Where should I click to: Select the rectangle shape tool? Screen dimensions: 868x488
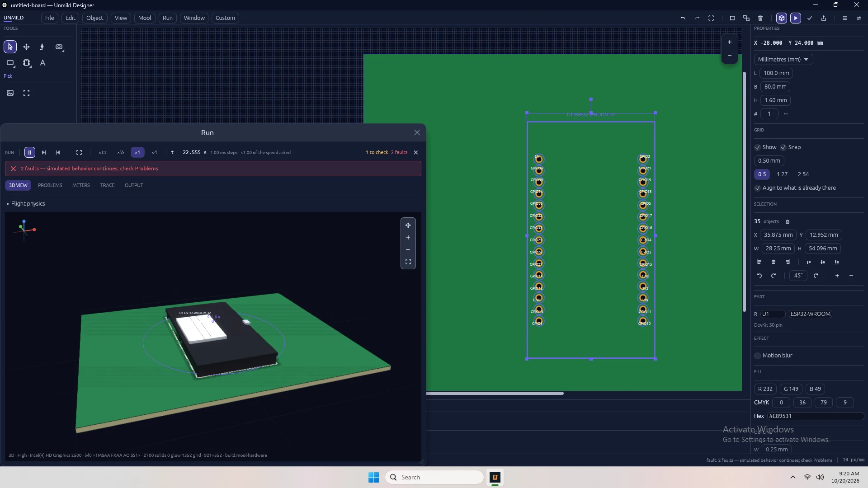(x=10, y=63)
